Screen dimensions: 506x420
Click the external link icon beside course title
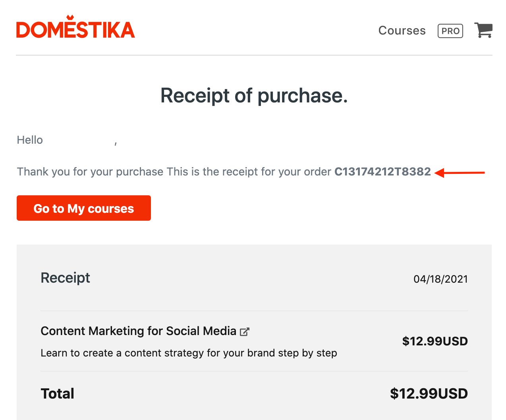point(245,331)
